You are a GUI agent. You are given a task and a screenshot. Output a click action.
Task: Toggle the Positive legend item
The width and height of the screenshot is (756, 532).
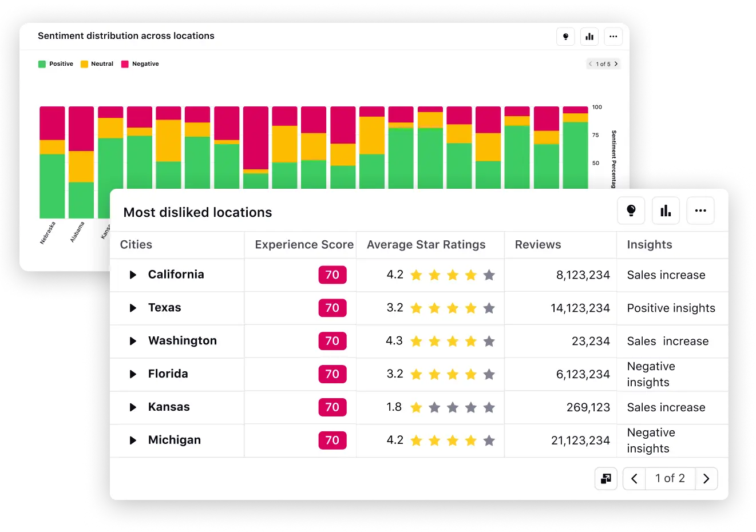(56, 63)
